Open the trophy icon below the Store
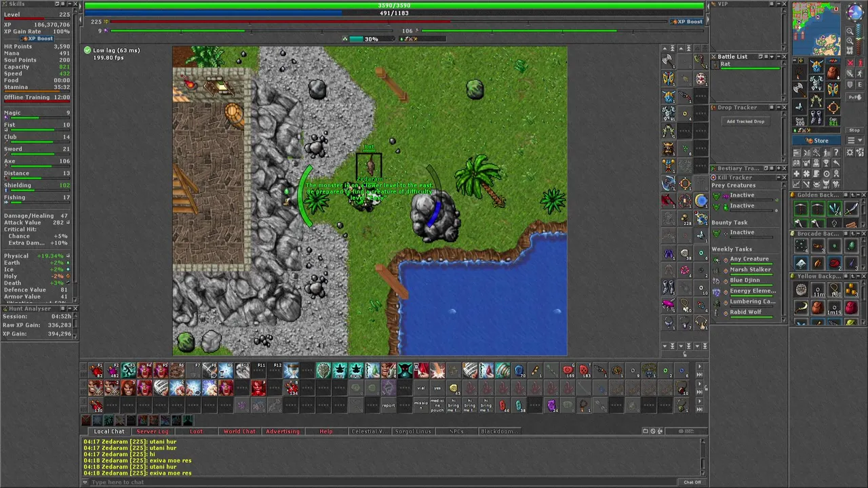 pyautogui.click(x=826, y=163)
